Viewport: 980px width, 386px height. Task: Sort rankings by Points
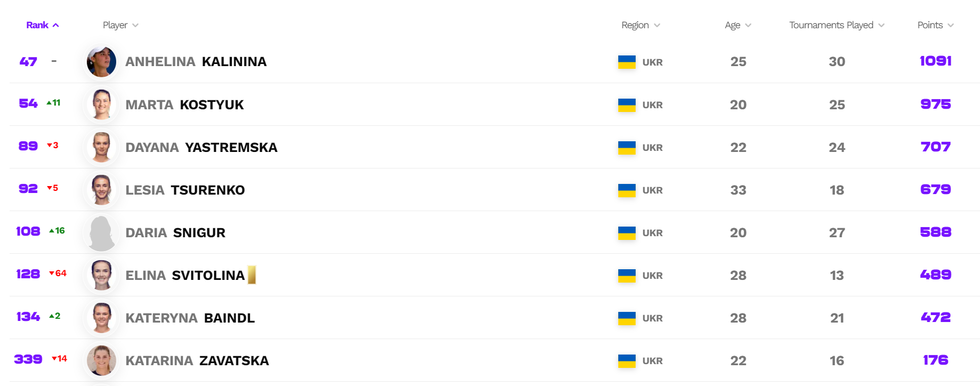[x=935, y=25]
